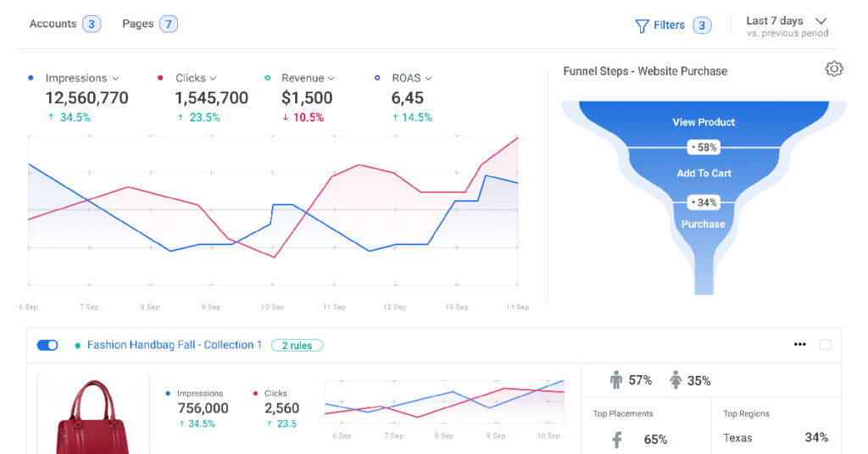Open the ROAS metric dropdown
This screenshot has width=868, height=454.
point(428,78)
